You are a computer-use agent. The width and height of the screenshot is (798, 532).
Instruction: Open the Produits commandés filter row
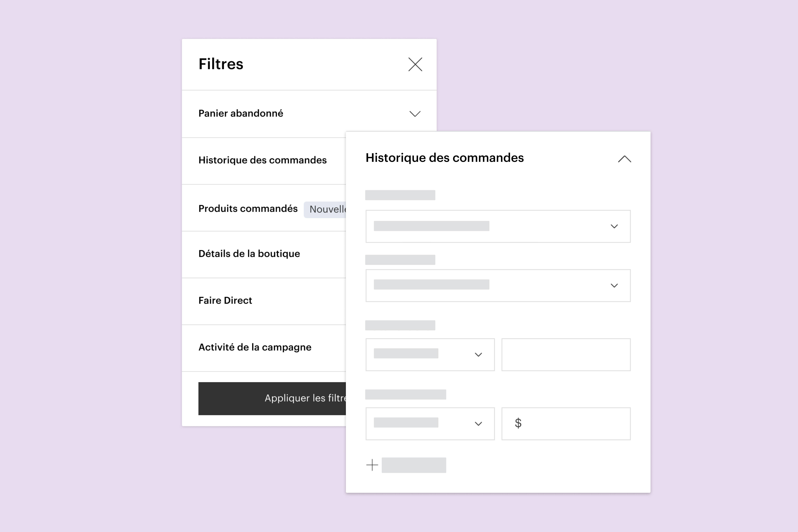[248, 209]
